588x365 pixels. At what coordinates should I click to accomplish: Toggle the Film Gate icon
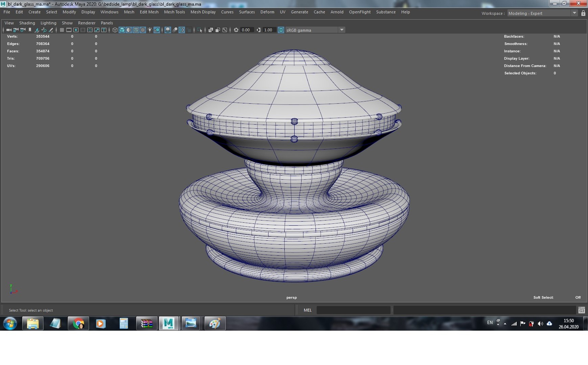click(69, 30)
